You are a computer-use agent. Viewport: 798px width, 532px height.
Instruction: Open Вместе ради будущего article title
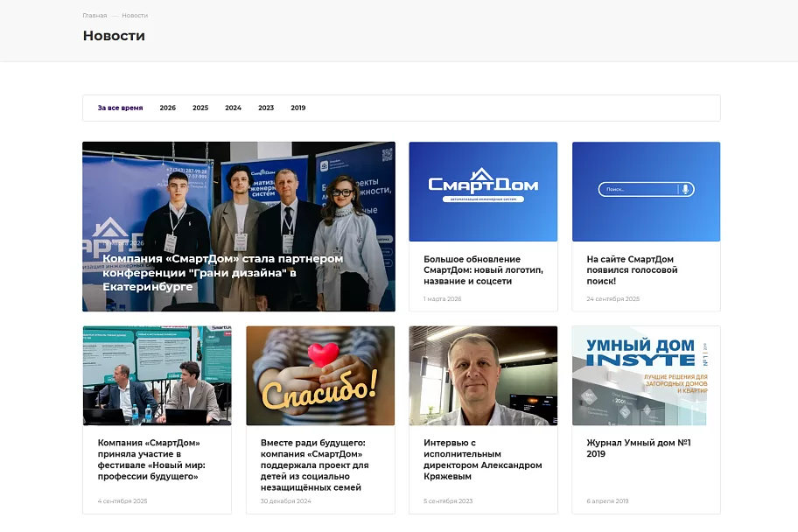pos(314,465)
